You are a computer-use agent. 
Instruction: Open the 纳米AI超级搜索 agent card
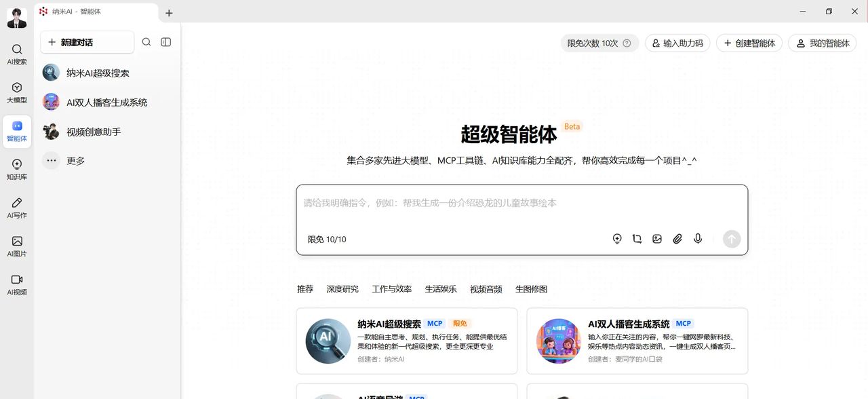[x=407, y=340]
